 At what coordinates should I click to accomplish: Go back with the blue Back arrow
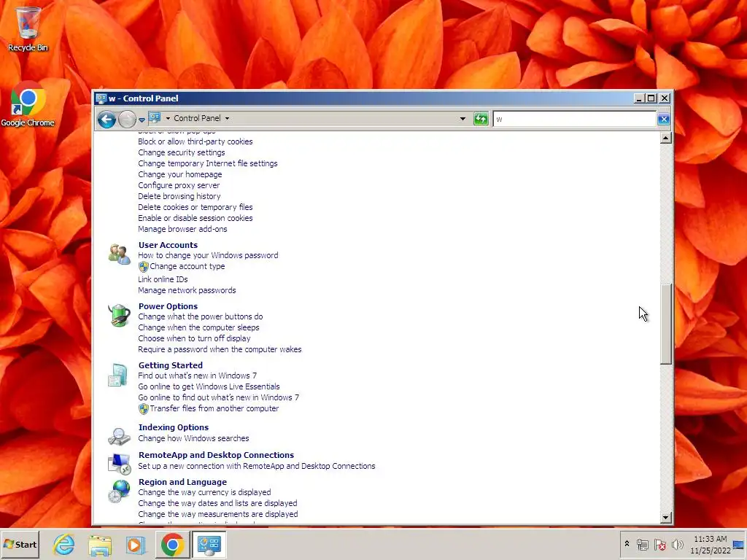tap(107, 119)
